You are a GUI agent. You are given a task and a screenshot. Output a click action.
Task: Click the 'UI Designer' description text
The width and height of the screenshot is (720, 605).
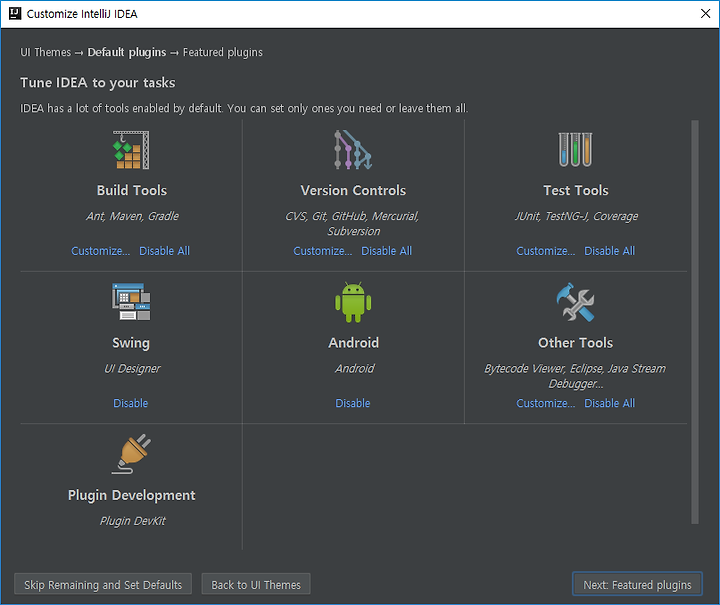coord(132,369)
